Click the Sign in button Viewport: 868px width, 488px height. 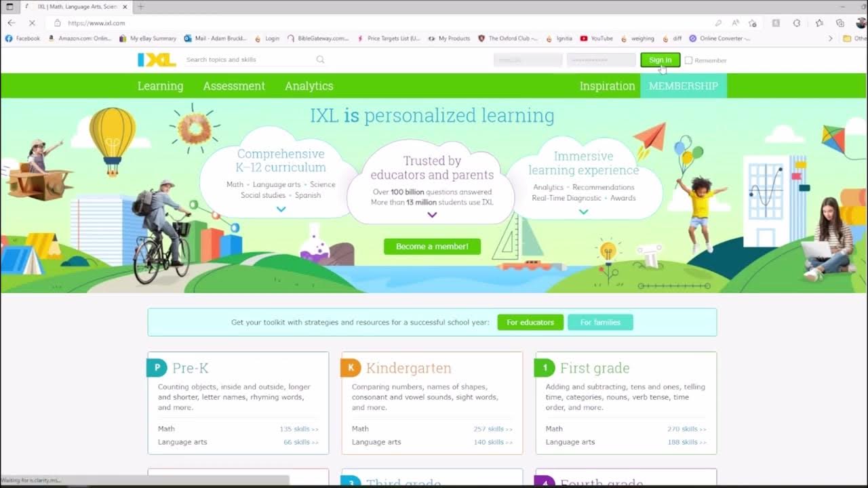tap(660, 60)
